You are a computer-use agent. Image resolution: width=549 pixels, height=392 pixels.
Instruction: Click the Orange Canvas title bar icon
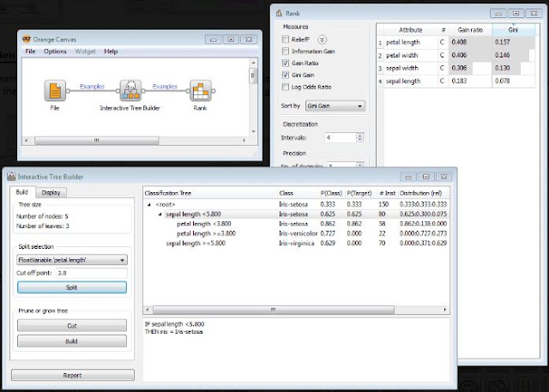coord(27,39)
